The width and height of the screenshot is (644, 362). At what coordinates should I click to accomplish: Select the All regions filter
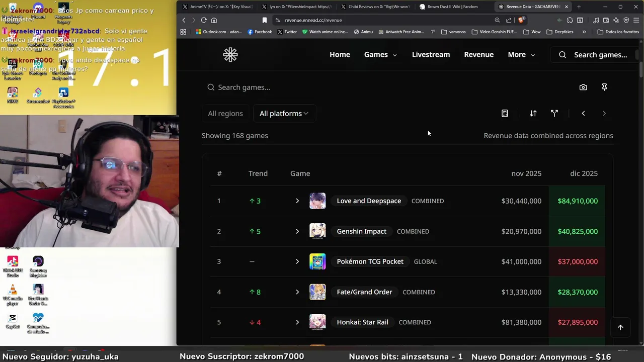click(225, 114)
